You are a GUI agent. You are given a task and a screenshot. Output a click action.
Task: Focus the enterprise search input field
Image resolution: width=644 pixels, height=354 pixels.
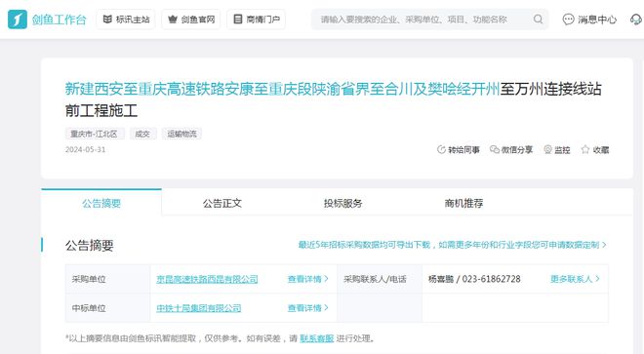pyautogui.click(x=423, y=20)
